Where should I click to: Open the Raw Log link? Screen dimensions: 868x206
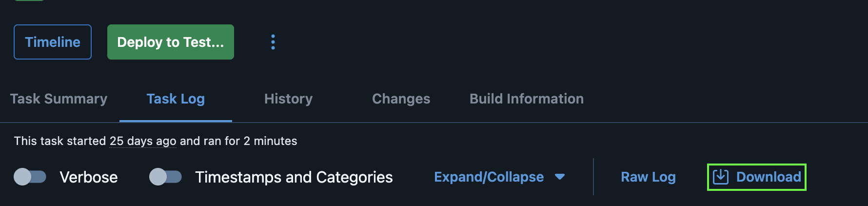(648, 177)
